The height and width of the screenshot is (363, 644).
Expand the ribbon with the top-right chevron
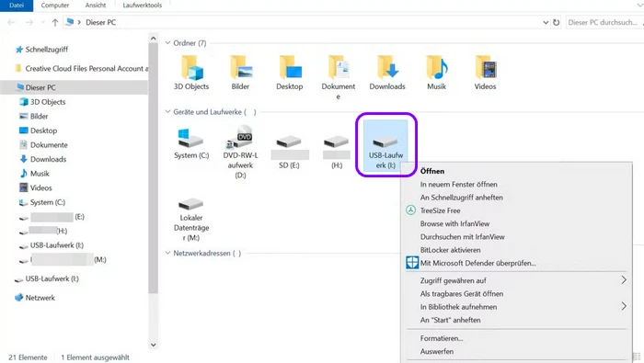click(x=640, y=5)
